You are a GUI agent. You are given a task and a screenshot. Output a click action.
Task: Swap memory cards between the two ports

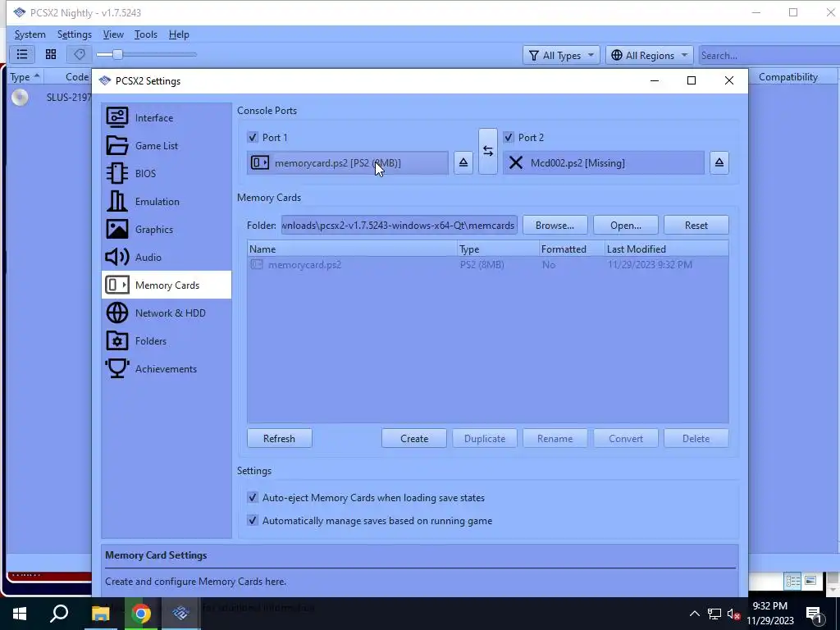pos(487,151)
